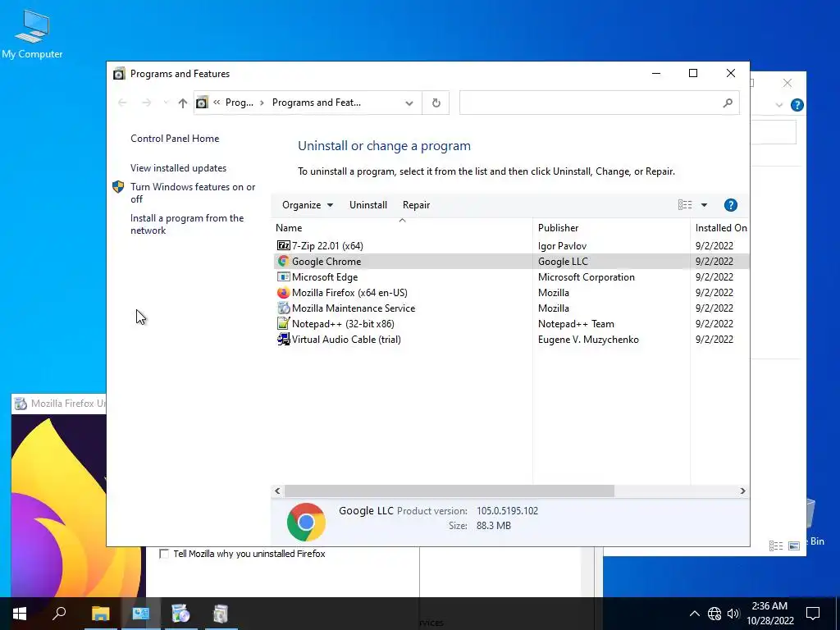The height and width of the screenshot is (630, 840).
Task: Click the Firefox uninstaller taskbar button
Action: pyautogui.click(x=180, y=614)
